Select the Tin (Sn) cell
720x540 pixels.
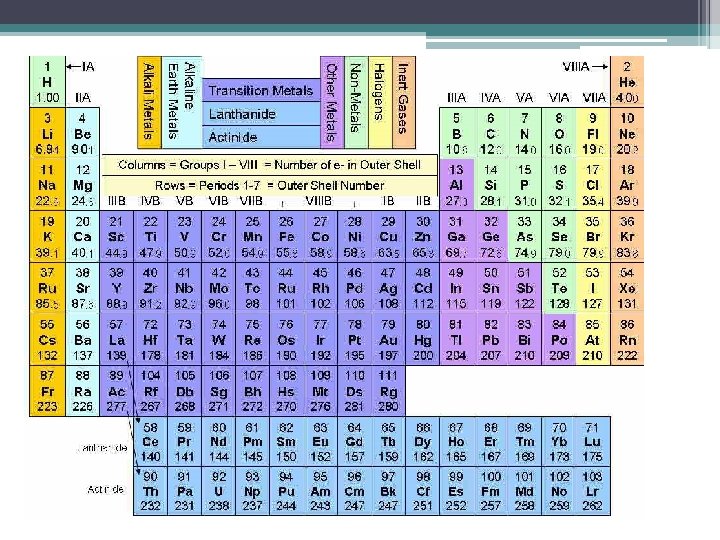pyautogui.click(x=491, y=288)
